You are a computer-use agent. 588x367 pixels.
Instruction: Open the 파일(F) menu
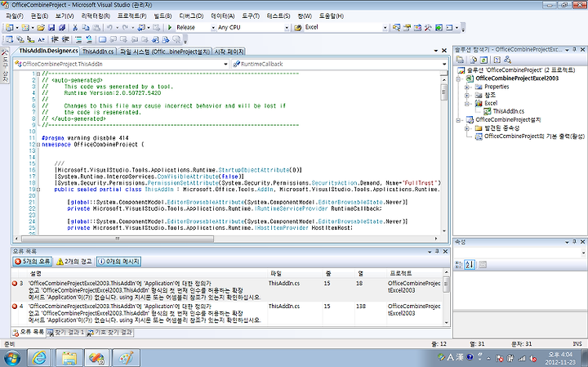point(15,16)
